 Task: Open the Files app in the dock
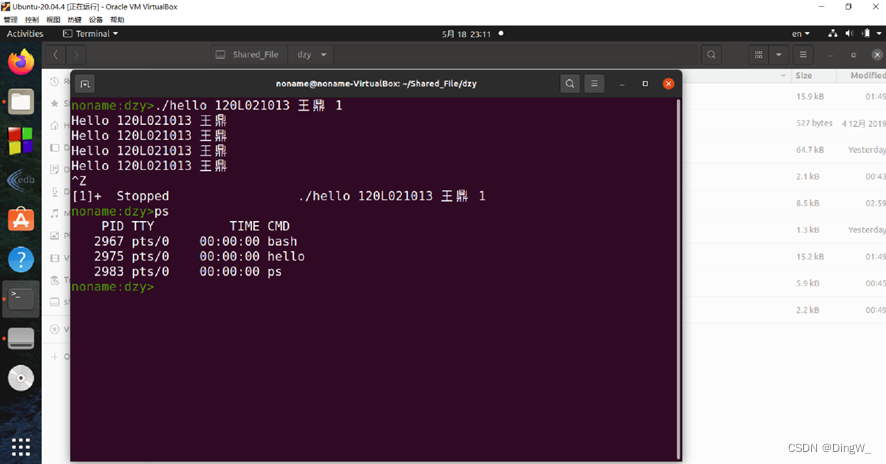(x=21, y=102)
